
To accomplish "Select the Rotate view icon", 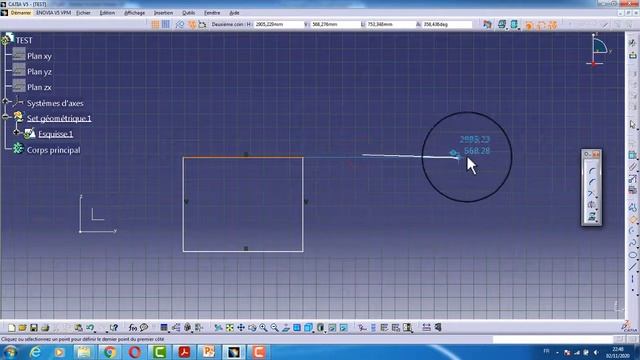I will click(252, 327).
